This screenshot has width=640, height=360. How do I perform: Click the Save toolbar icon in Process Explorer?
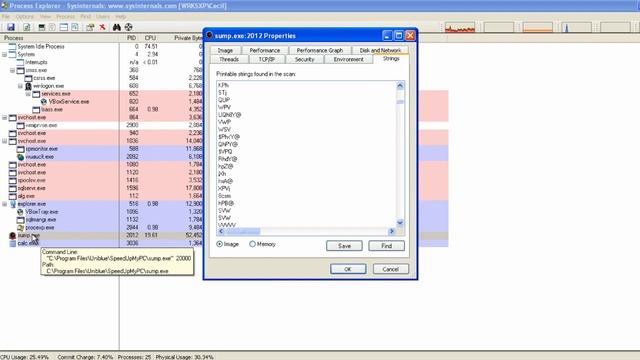pyautogui.click(x=11, y=27)
